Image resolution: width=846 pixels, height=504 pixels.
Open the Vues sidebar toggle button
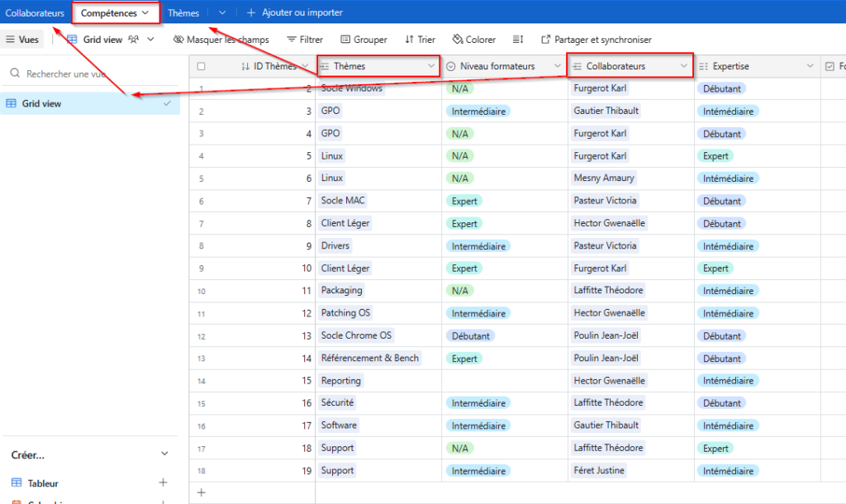[x=22, y=40]
